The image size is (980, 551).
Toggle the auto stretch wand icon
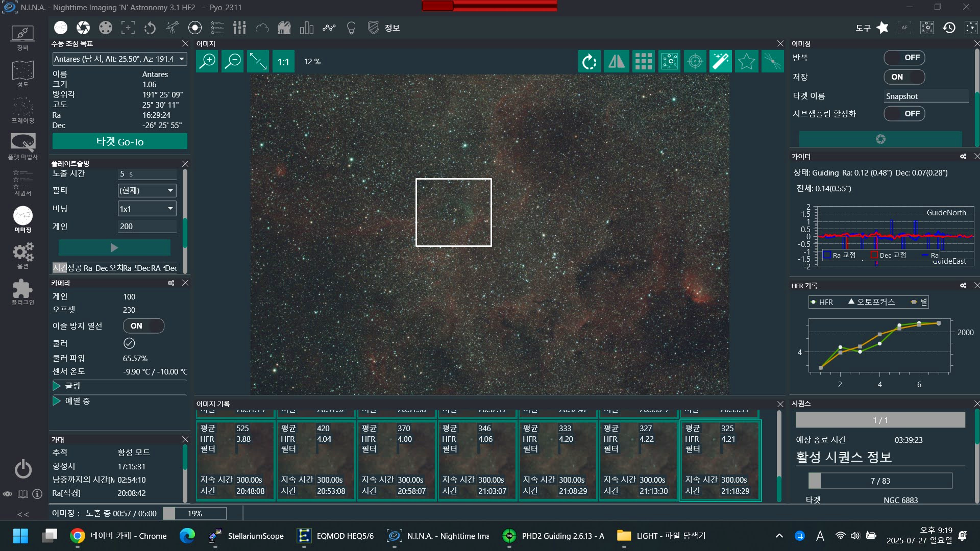pos(720,61)
